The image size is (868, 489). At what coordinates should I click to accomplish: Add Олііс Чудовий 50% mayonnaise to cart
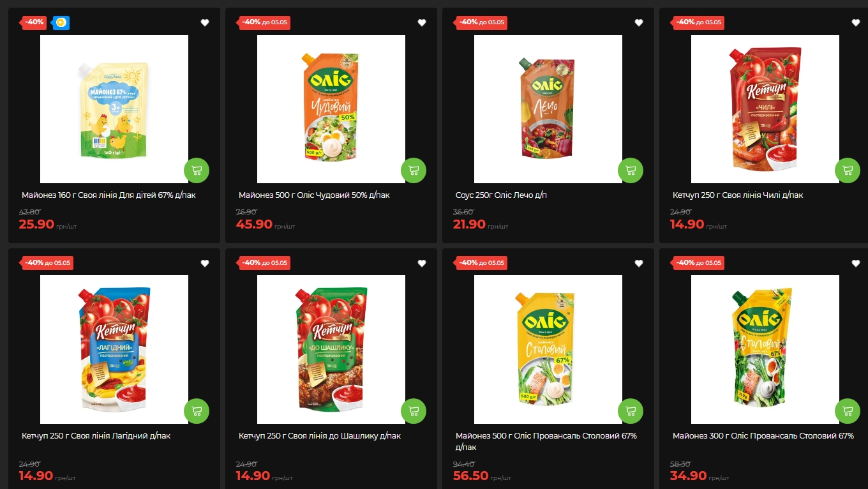(414, 170)
